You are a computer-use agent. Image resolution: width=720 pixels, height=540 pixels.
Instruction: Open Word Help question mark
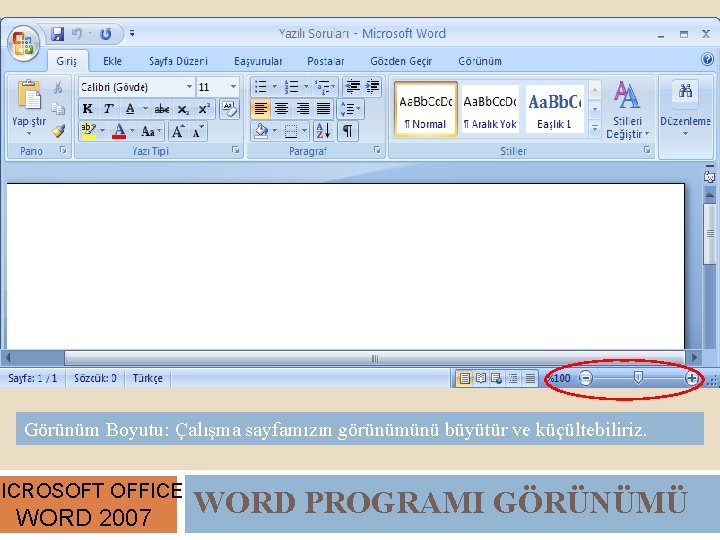(708, 59)
